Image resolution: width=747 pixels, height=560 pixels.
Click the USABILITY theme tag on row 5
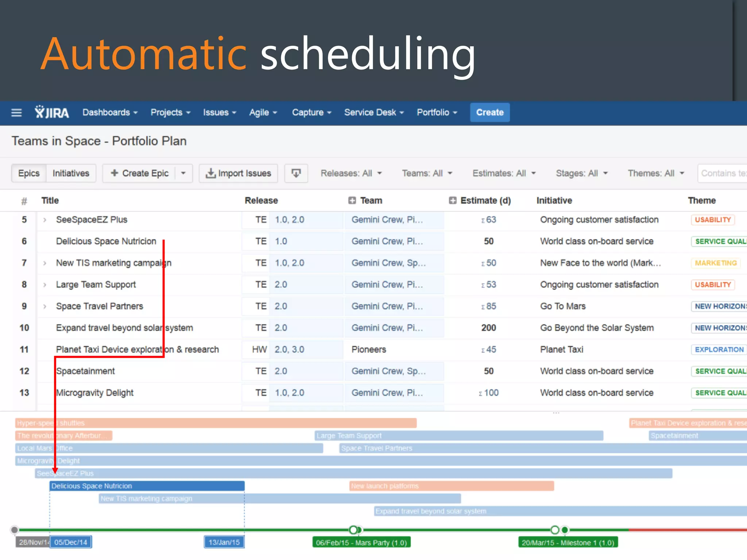coord(713,220)
